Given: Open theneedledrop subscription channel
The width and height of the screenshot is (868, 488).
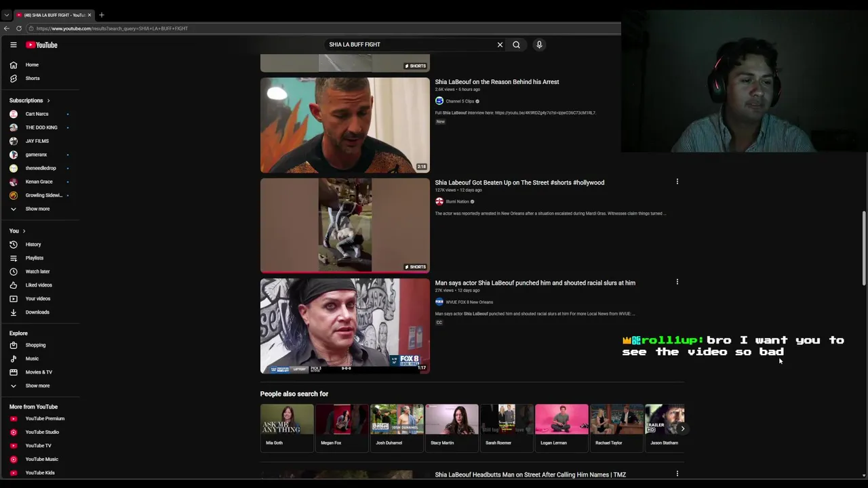Looking at the screenshot, I should coord(40,168).
